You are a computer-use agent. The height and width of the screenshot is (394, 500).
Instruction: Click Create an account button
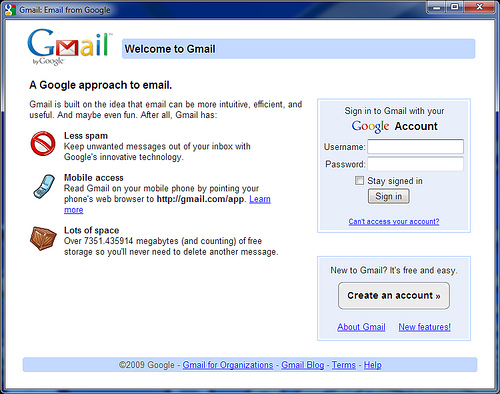(394, 296)
